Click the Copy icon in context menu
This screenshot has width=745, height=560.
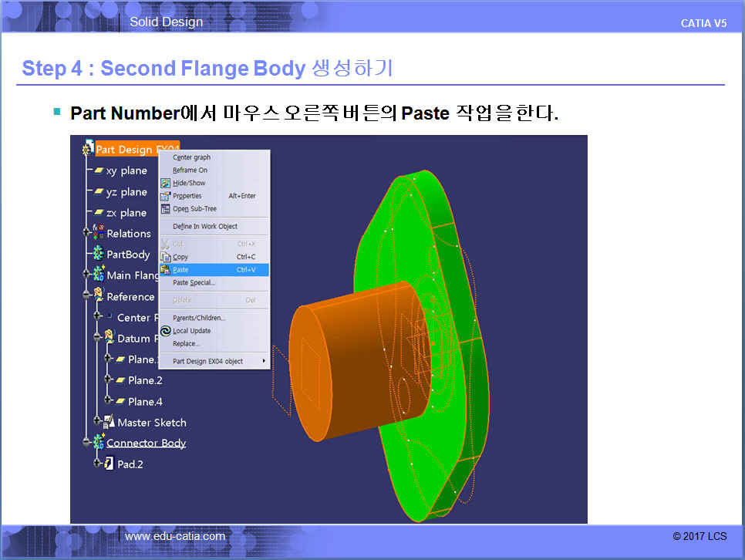(x=165, y=257)
